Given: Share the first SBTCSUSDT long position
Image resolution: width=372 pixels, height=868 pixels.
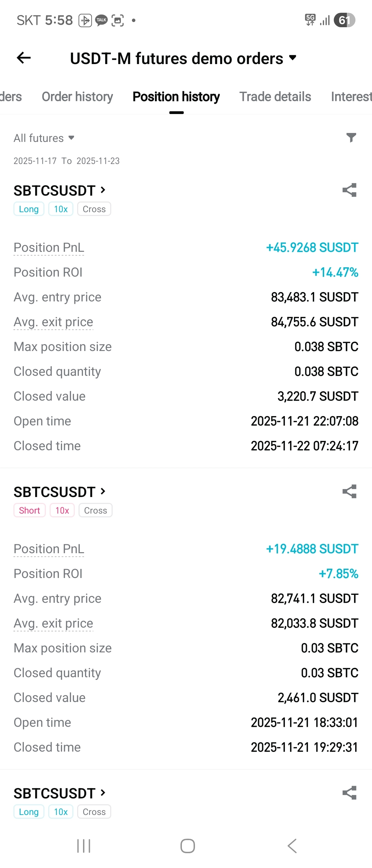Looking at the screenshot, I should (349, 190).
